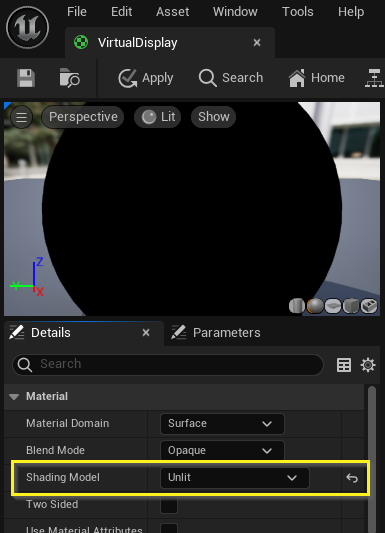The height and width of the screenshot is (533, 385).
Task: Close the Details panel tab
Action: (146, 332)
